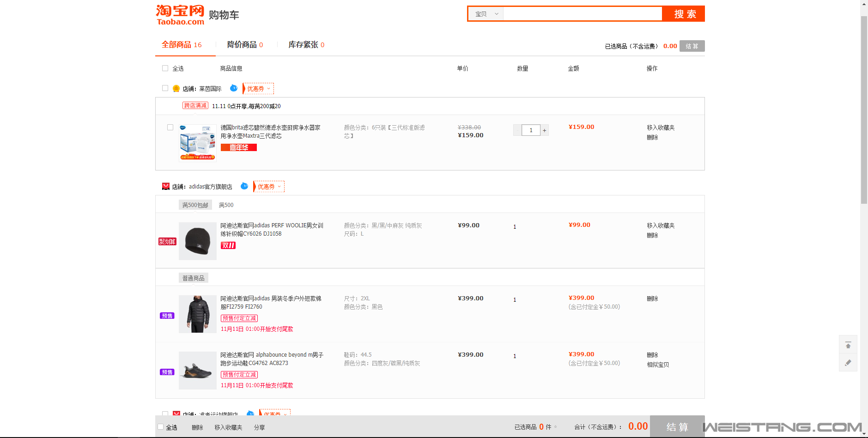Click the Brita quantity input box
The image size is (868, 438).
pos(531,130)
